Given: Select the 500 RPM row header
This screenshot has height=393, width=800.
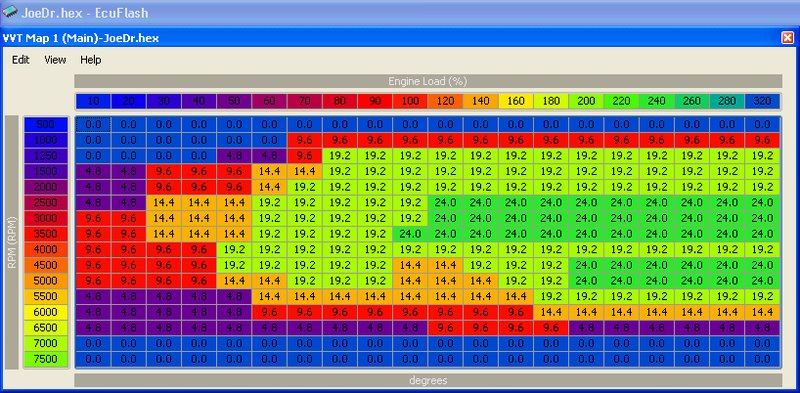Looking at the screenshot, I should coord(45,125).
